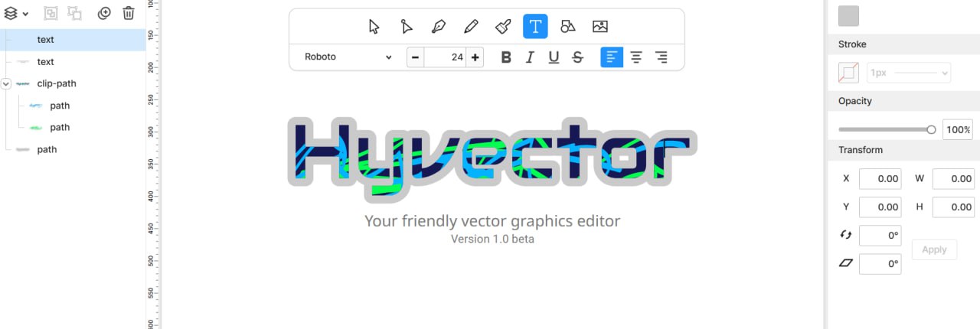Select the Shapes tool
The image size is (980, 329).
click(567, 27)
